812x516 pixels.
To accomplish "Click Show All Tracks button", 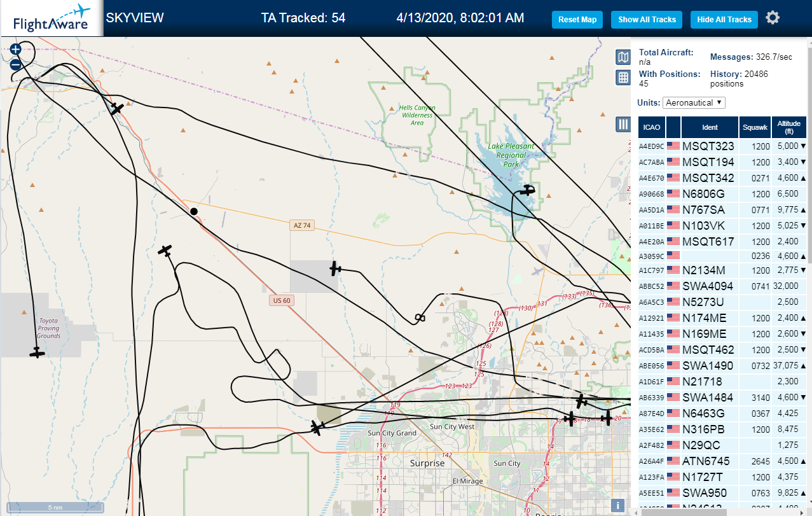I will click(x=647, y=20).
